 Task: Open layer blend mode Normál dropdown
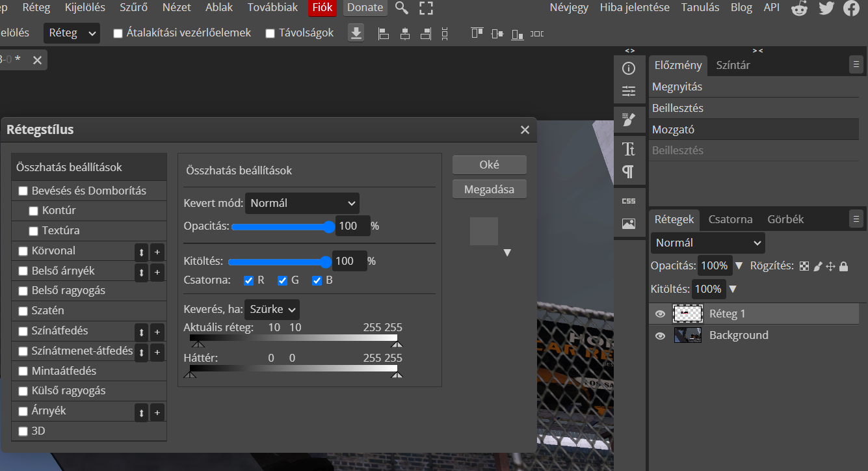click(x=707, y=243)
